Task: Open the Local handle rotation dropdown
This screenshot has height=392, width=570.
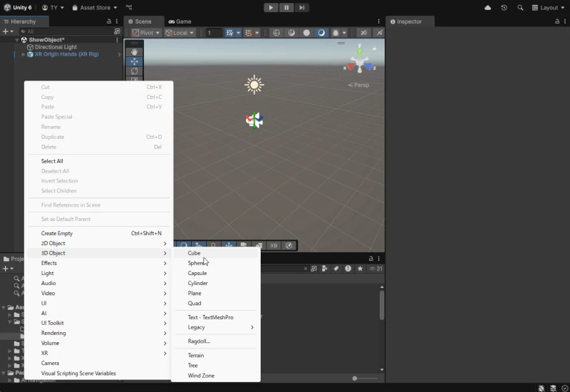Action: pyautogui.click(x=180, y=33)
